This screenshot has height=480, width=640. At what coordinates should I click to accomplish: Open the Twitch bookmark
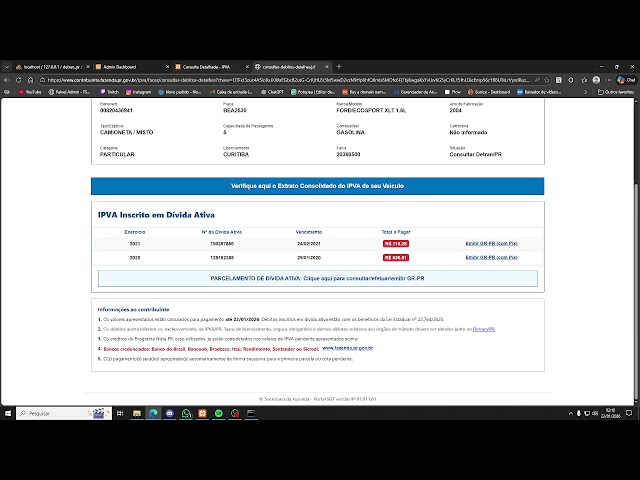pos(109,92)
